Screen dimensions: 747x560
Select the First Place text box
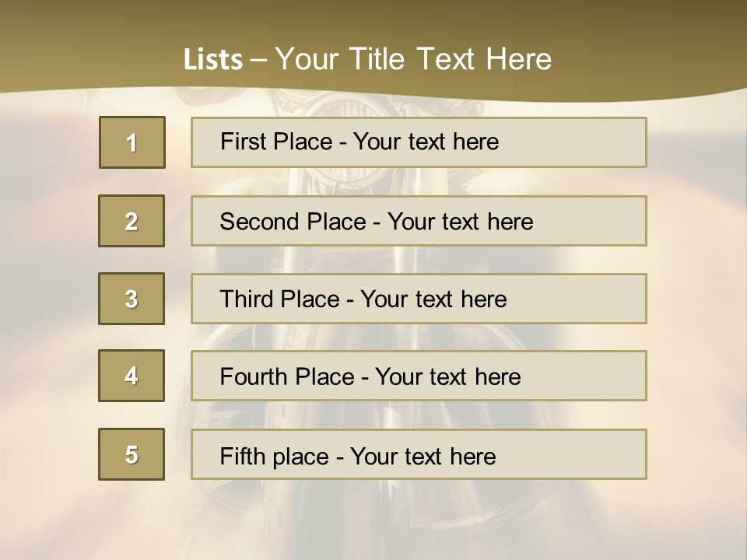tap(419, 142)
